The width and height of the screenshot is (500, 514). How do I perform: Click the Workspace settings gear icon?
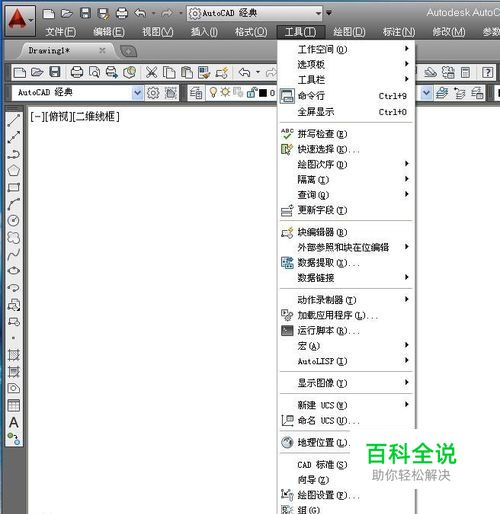153,93
